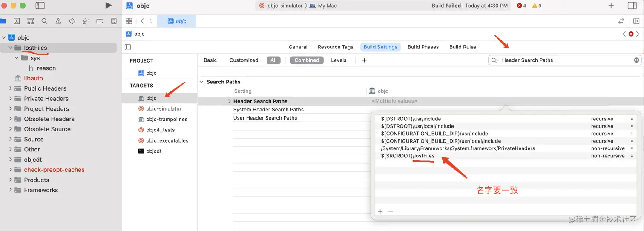Collapse the lostFiles folder
This screenshot has width=644, height=231.
(10, 48)
